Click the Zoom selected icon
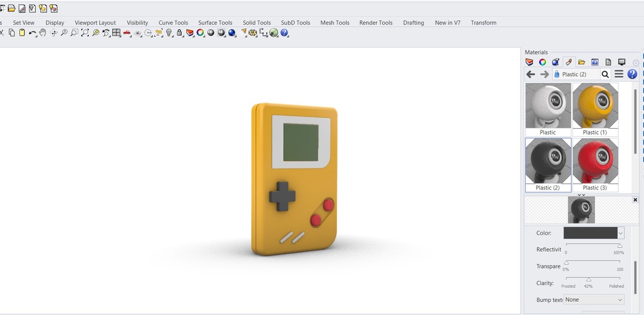The image size is (644, 315). (95, 33)
